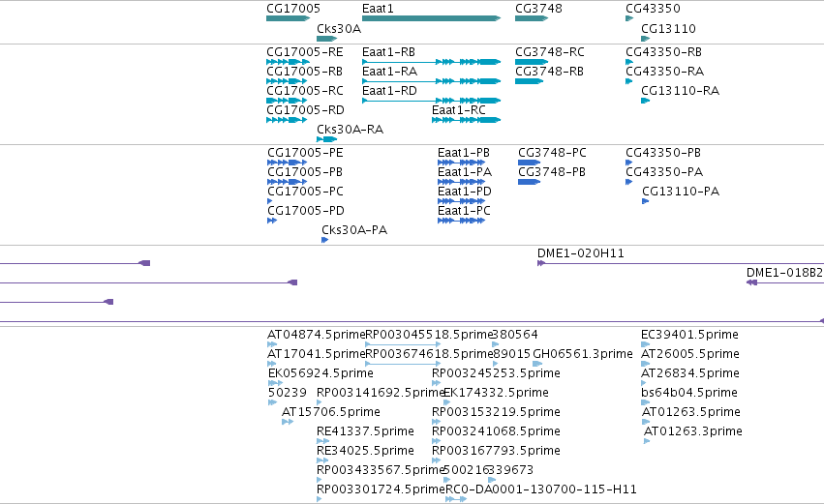The height and width of the screenshot is (504, 824).
Task: Click EST RE34025.5prime
Action: pos(365,451)
